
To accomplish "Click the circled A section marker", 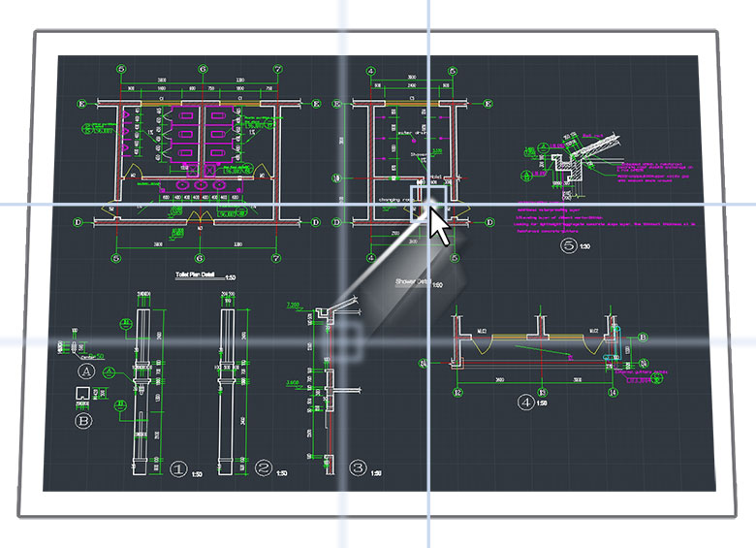I will (x=85, y=371).
